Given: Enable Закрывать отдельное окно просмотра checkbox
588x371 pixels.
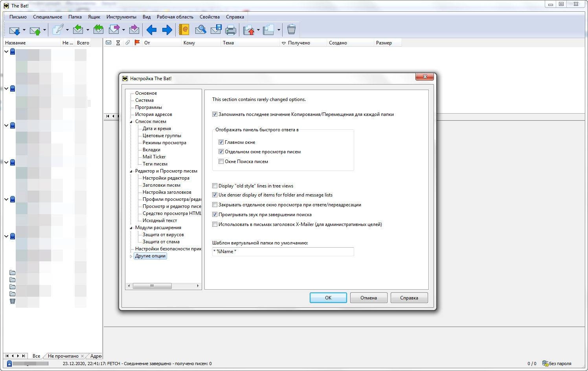Looking at the screenshot, I should click(215, 205).
